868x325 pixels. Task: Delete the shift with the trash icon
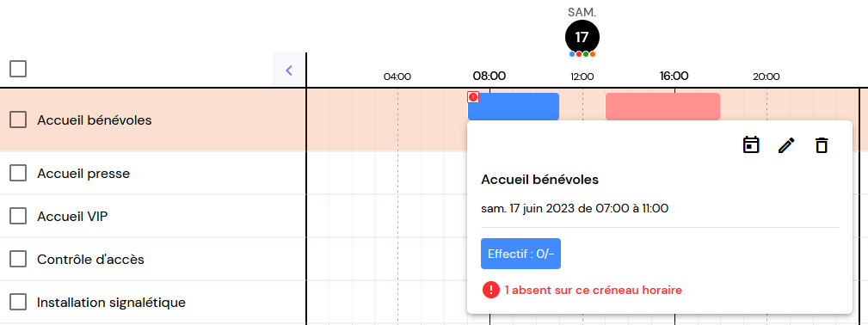click(822, 145)
